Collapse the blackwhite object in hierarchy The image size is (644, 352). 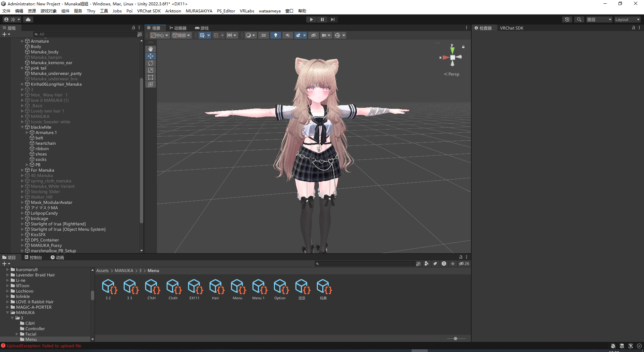click(x=22, y=127)
